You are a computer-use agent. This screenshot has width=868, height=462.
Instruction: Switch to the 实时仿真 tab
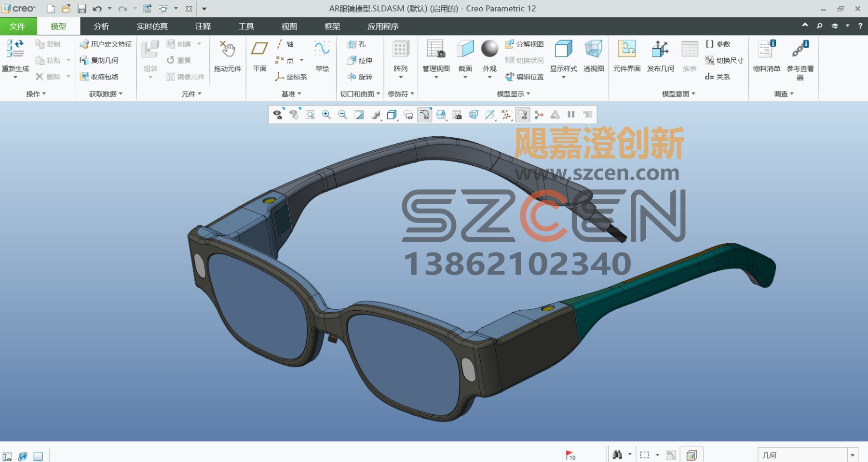point(152,26)
